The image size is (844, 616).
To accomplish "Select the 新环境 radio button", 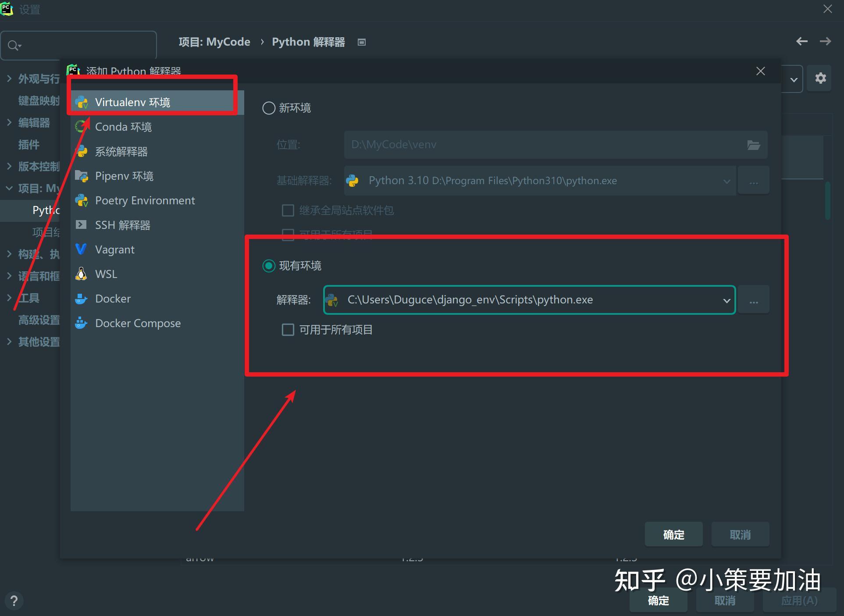I will coord(269,108).
